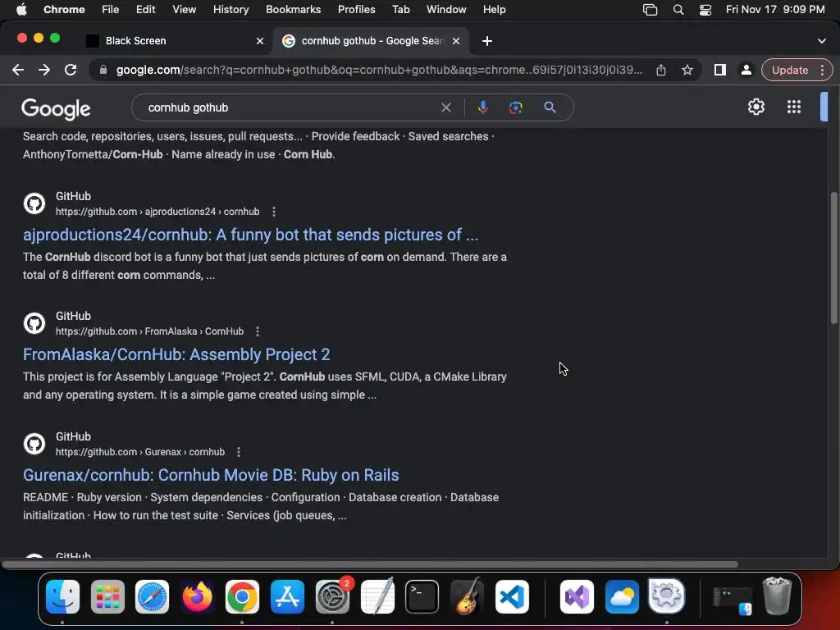Open GarageBand from the Dock
The height and width of the screenshot is (630, 840).
pos(467,596)
